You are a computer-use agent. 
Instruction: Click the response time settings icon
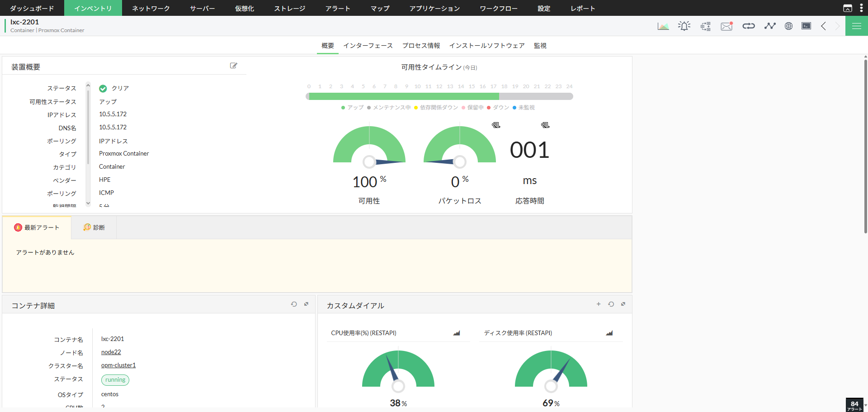click(x=545, y=125)
